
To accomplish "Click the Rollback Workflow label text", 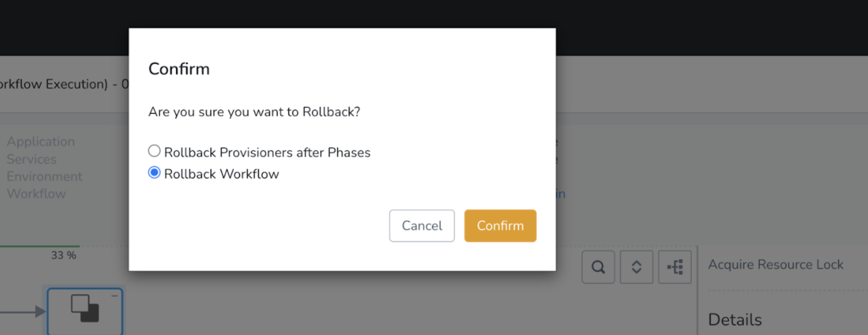I will point(222,174).
